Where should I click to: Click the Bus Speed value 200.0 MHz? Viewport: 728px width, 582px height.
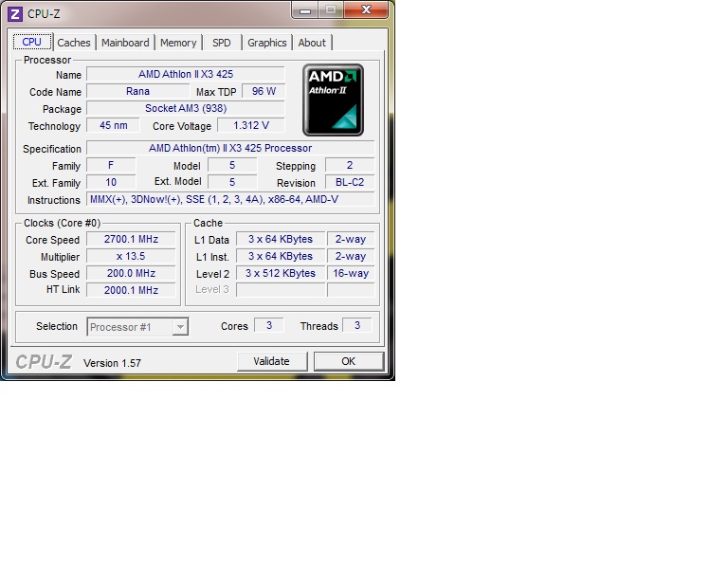point(131,273)
